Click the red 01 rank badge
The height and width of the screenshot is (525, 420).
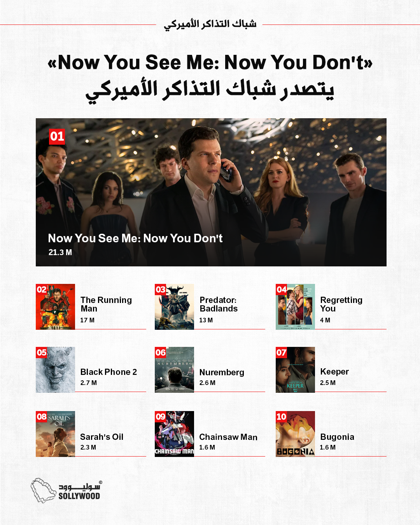[57, 136]
